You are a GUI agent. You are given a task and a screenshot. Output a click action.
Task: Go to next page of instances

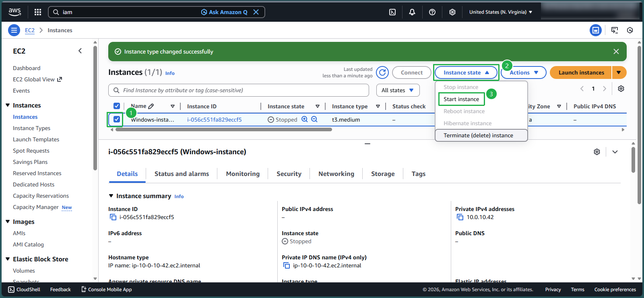pos(605,89)
